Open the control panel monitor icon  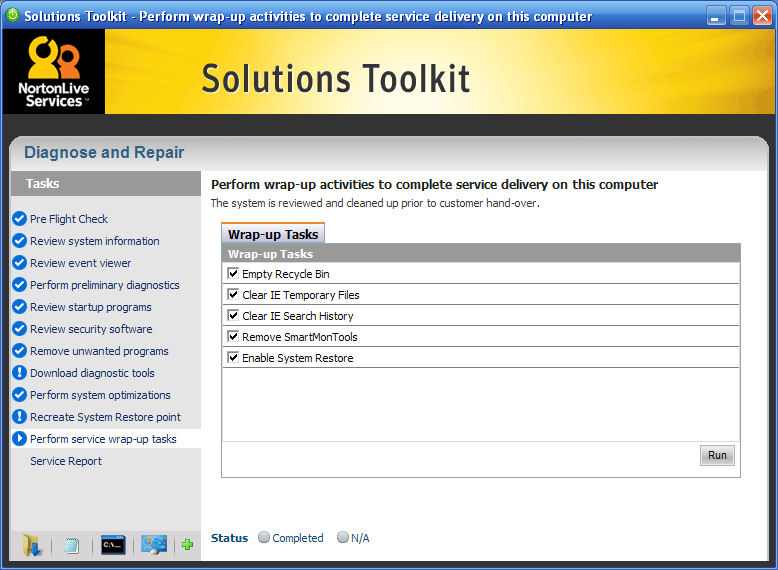(154, 545)
